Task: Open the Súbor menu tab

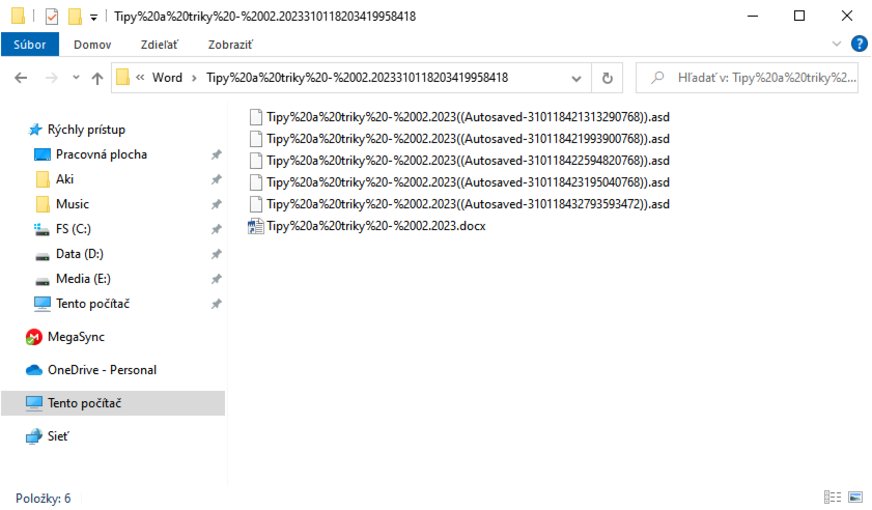Action: point(29,45)
